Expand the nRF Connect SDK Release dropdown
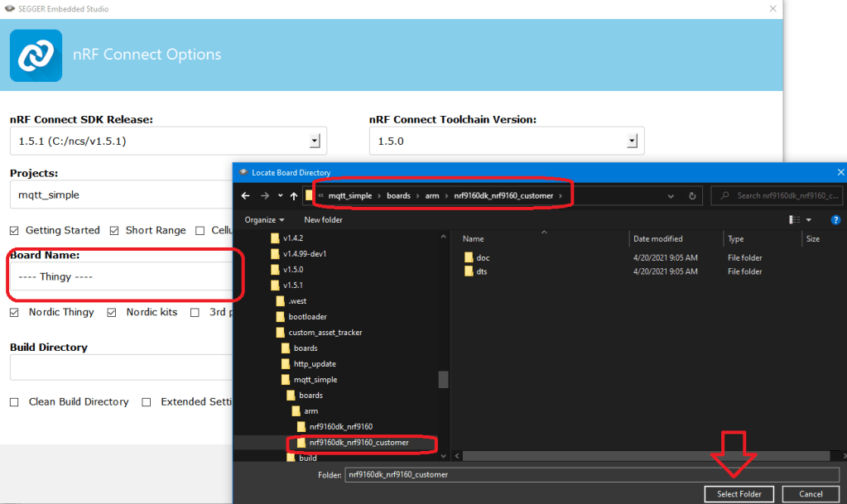 [315, 142]
